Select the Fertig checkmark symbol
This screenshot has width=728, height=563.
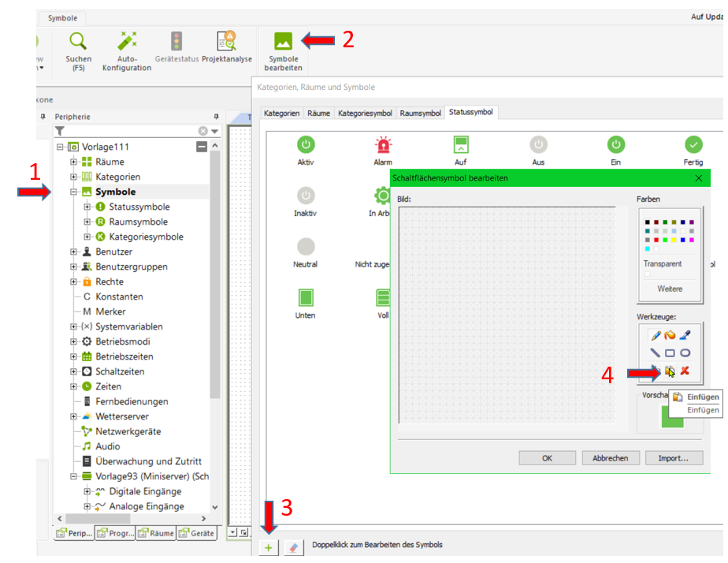coord(693,150)
